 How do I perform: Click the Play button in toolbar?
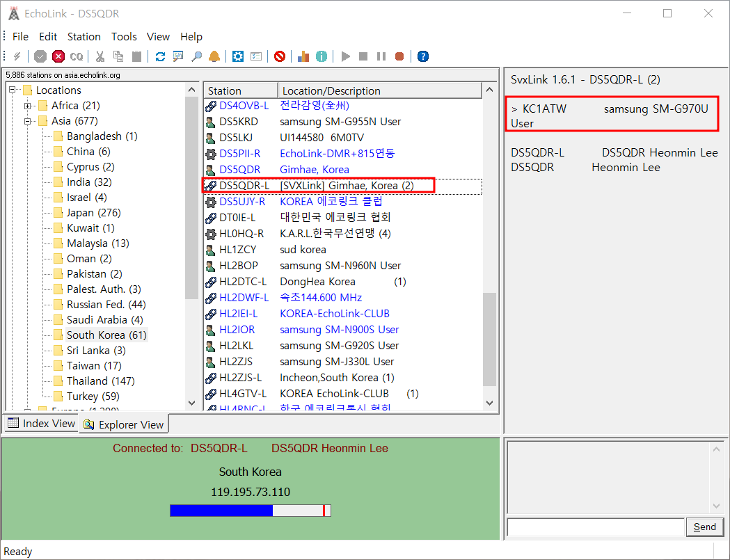pyautogui.click(x=345, y=56)
